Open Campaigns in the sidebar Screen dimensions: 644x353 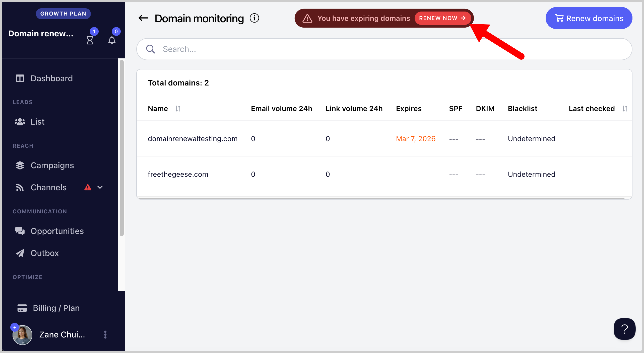[52, 165]
